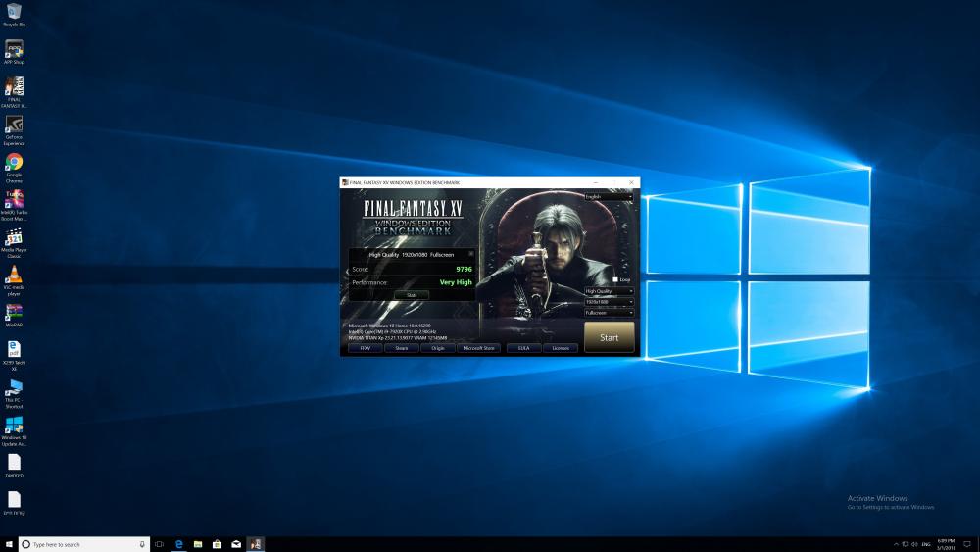980x552 pixels.
Task: Open File Explorer from the taskbar
Action: [198, 544]
